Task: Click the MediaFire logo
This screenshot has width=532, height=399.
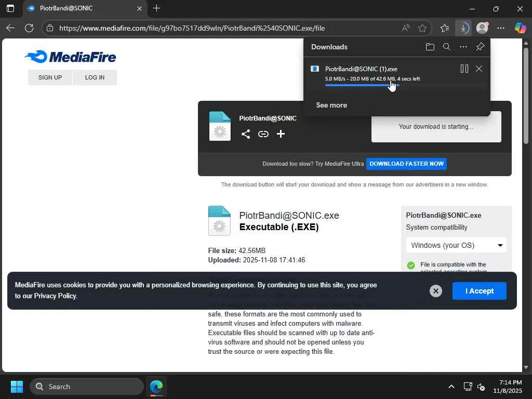Action: pyautogui.click(x=70, y=57)
